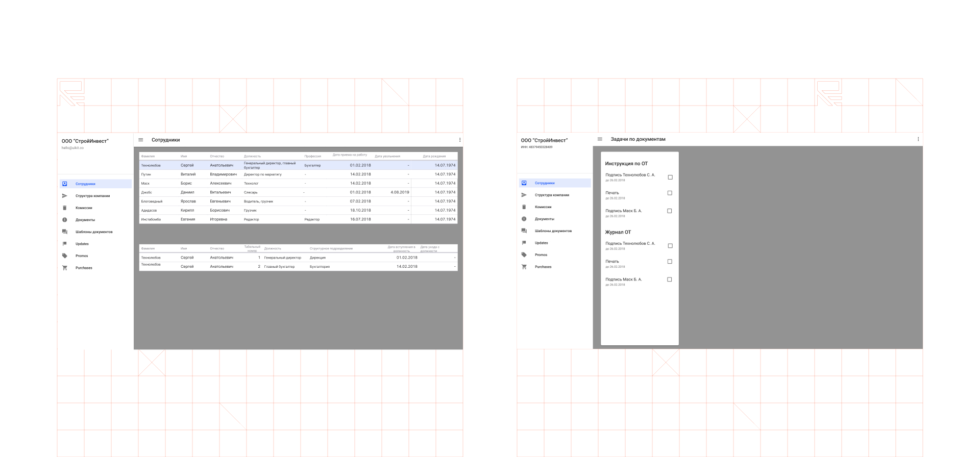The height and width of the screenshot is (457, 980).
Task: Select the Путин row in the employees table
Action: click(299, 174)
